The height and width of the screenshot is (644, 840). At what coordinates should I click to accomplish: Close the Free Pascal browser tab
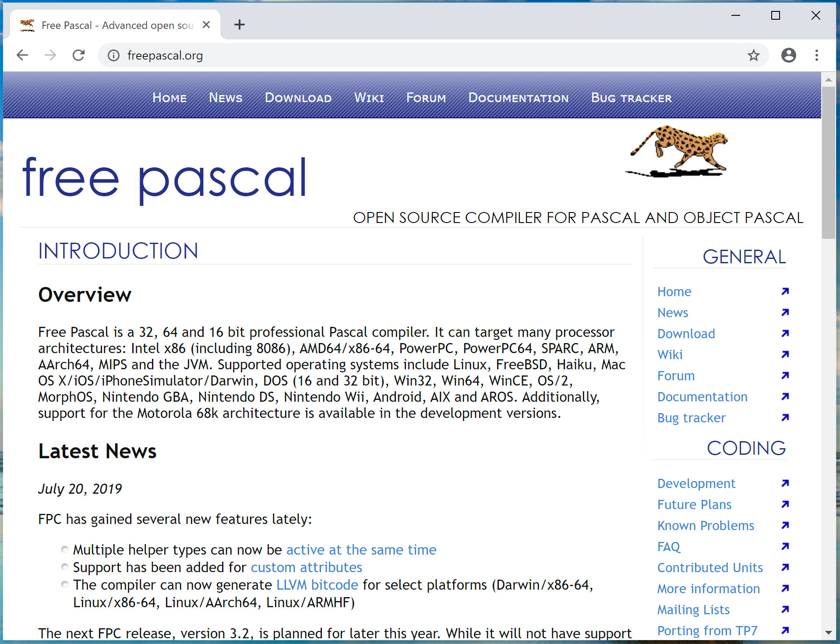[206, 25]
